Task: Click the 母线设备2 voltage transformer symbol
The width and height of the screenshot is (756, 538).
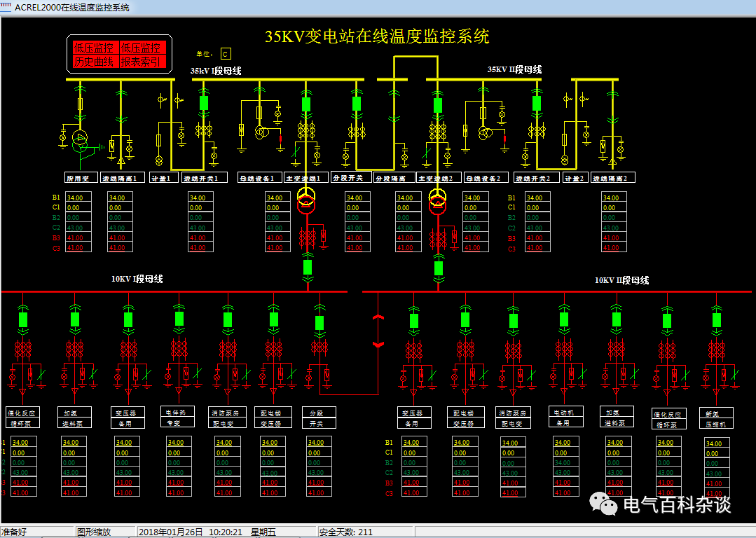Action: pyautogui.click(x=484, y=132)
